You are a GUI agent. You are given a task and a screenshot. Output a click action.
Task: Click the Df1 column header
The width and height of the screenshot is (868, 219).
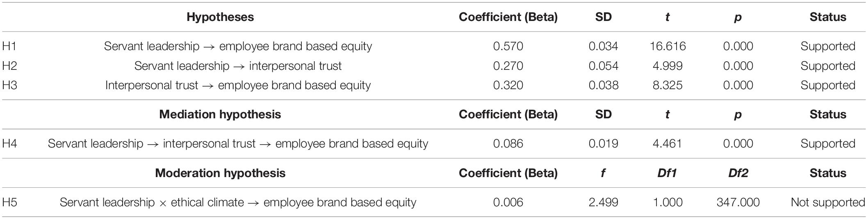tap(668, 173)
